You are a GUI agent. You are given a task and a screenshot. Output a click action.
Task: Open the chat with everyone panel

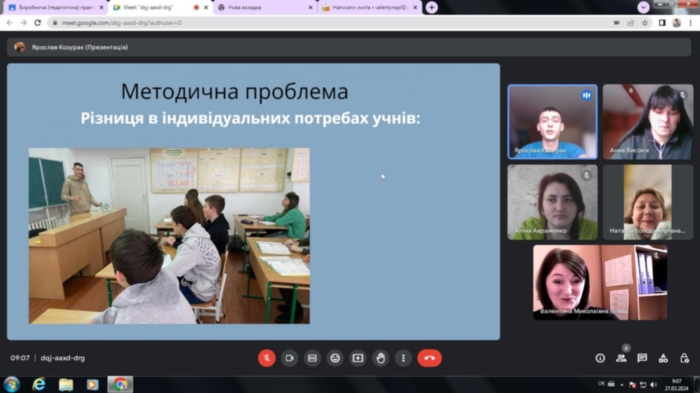642,358
